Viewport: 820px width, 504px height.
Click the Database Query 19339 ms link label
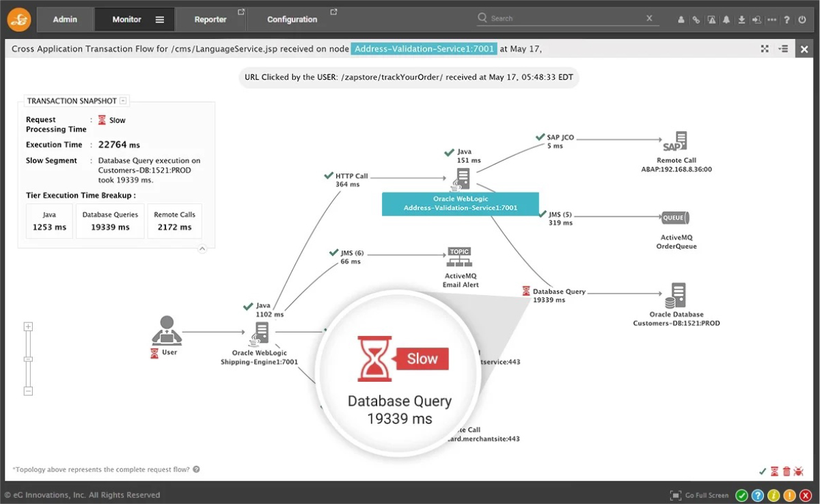pos(559,295)
